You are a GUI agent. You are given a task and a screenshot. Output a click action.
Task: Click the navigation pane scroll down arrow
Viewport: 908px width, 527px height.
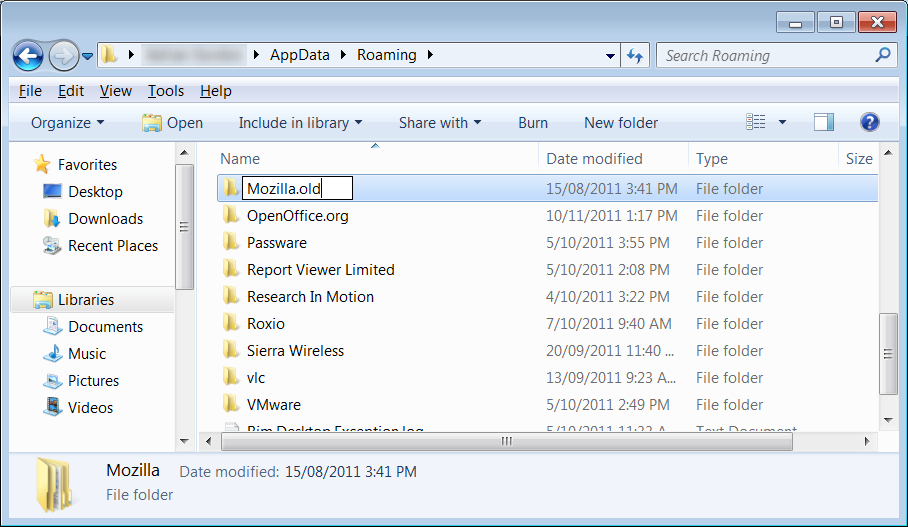point(184,441)
